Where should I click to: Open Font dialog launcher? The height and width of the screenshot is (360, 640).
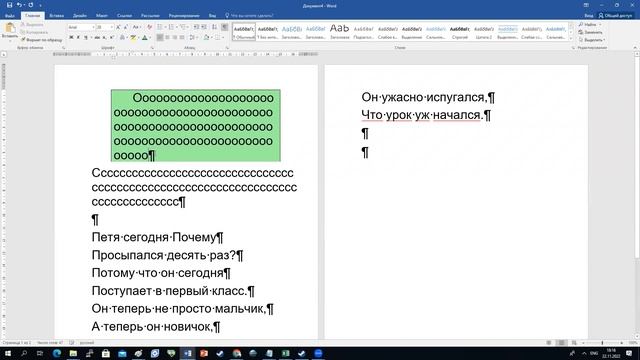(x=152, y=48)
